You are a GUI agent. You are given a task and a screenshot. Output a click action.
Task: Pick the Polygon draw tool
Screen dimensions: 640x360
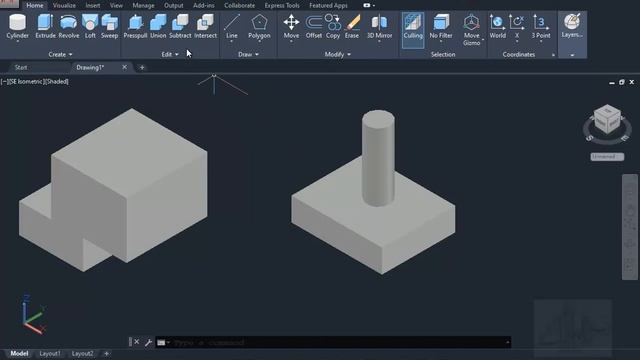click(259, 27)
